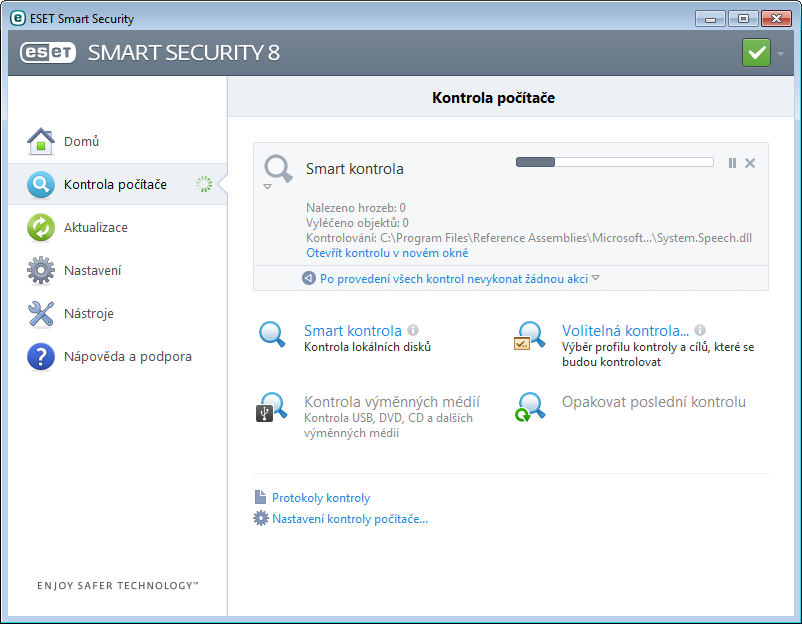Open Nastavení kontroly počítače... link
802x624 pixels.
350,519
